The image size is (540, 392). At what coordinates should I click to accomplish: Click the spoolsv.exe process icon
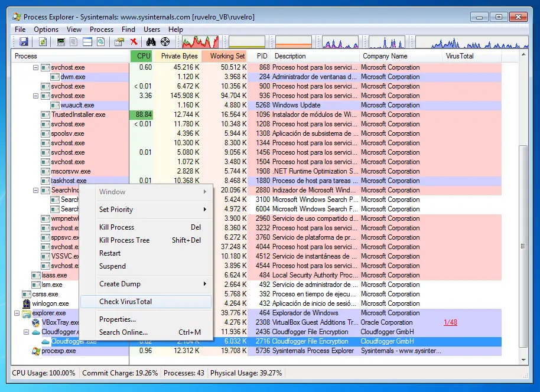click(x=45, y=133)
